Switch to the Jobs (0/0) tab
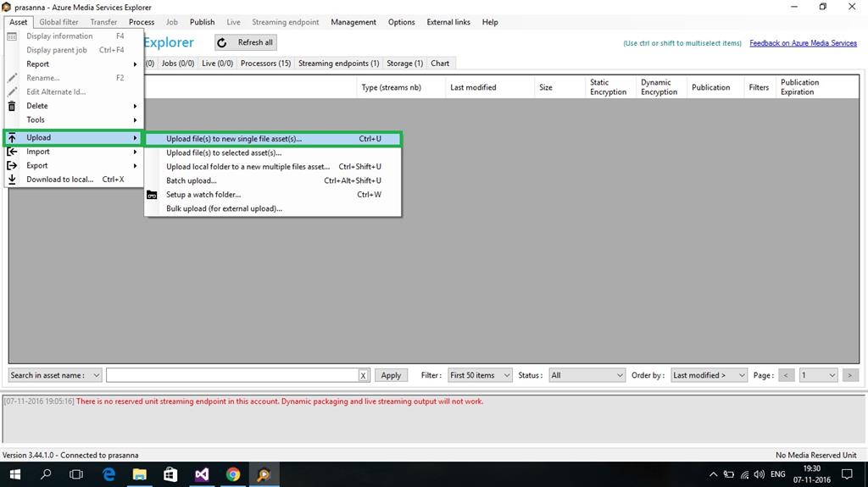This screenshot has width=868, height=487. 178,63
